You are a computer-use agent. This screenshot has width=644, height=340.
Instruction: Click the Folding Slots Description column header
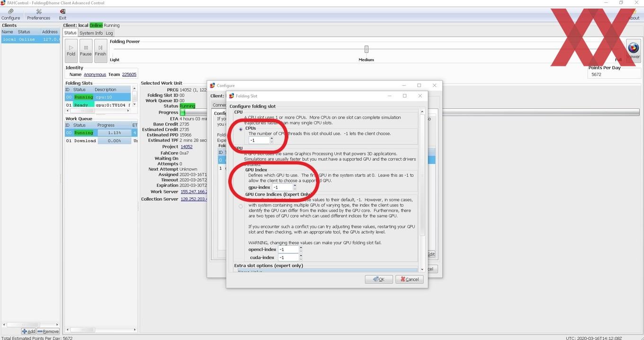coord(112,89)
